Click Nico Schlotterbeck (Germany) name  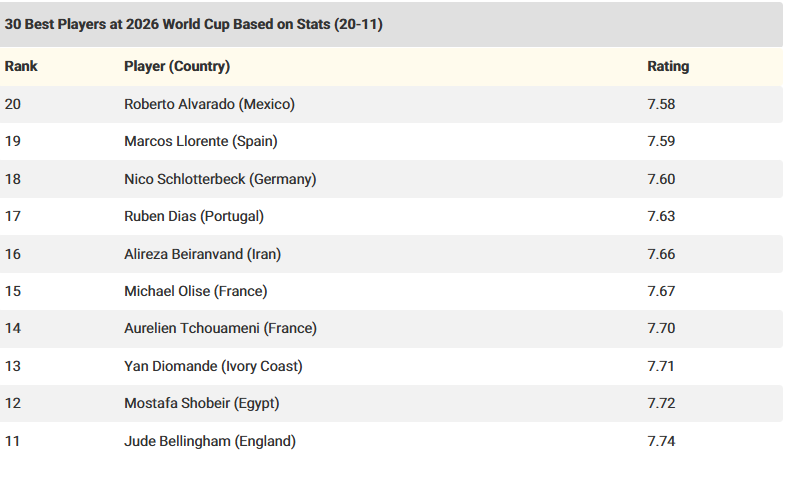pos(220,179)
